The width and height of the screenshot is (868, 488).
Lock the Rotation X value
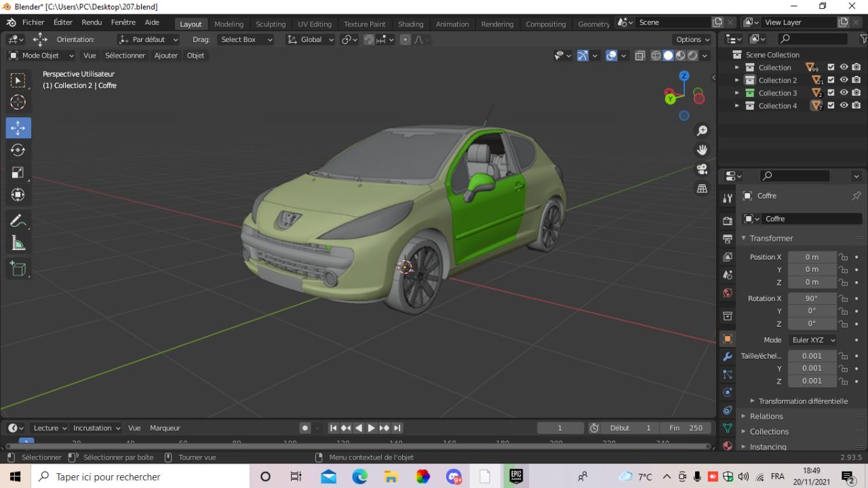[x=844, y=298]
